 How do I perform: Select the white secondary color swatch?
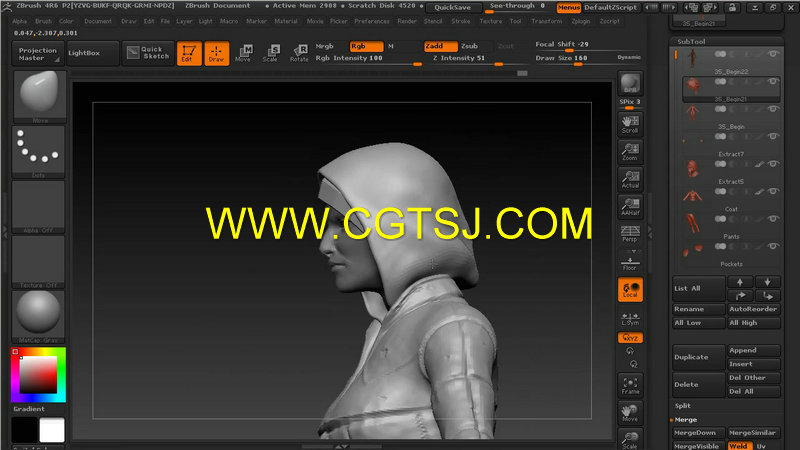point(52,430)
